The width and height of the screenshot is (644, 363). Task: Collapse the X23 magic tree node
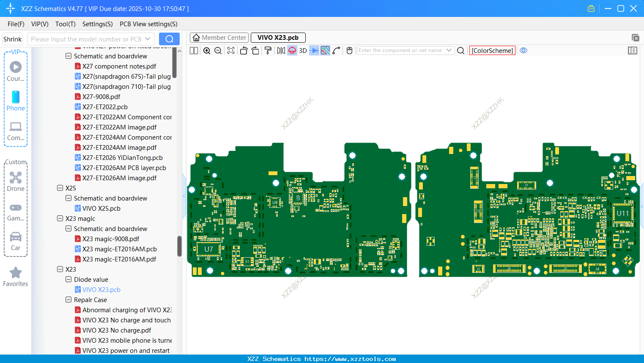tap(60, 219)
